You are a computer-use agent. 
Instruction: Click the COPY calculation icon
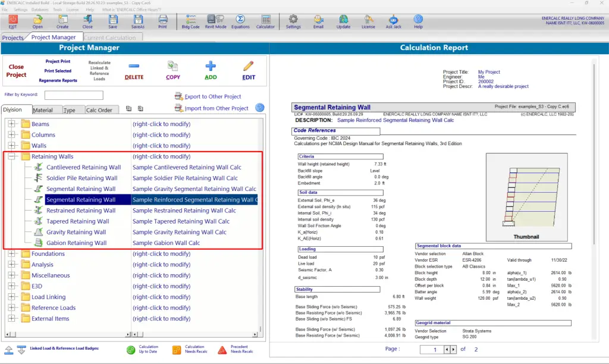tap(173, 66)
